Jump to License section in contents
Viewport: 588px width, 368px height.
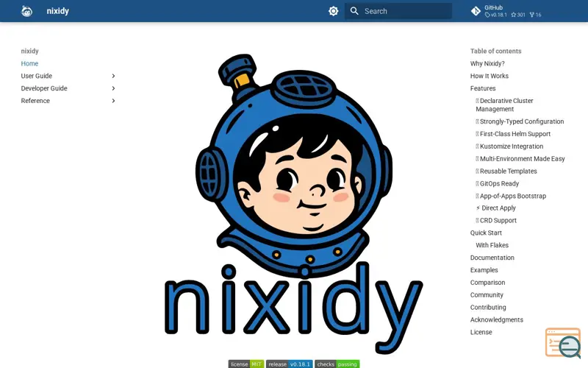point(481,332)
